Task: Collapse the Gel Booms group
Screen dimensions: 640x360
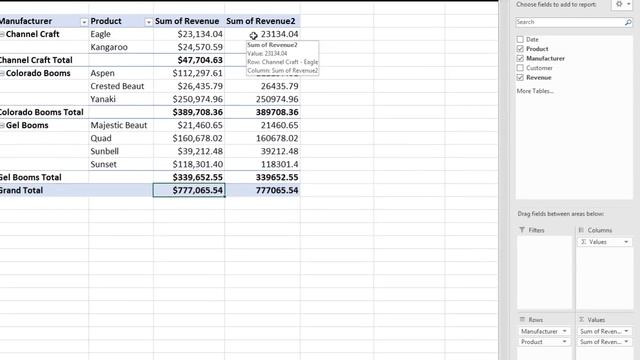Action: [2, 125]
